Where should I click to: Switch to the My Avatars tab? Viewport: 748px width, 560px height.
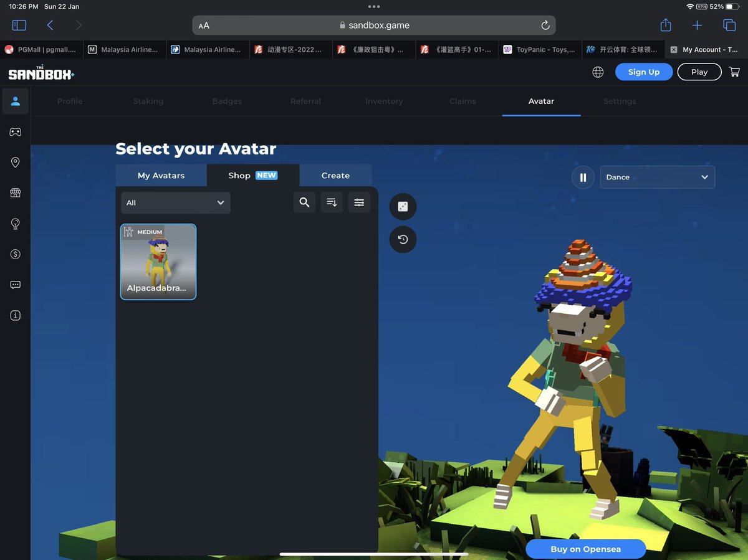[x=161, y=175]
